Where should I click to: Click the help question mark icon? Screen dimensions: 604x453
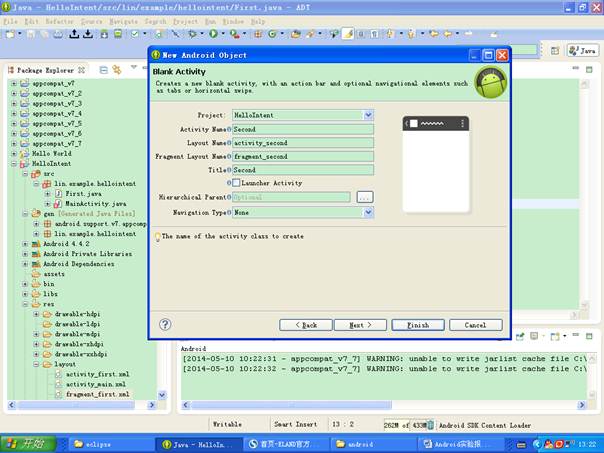pos(165,324)
